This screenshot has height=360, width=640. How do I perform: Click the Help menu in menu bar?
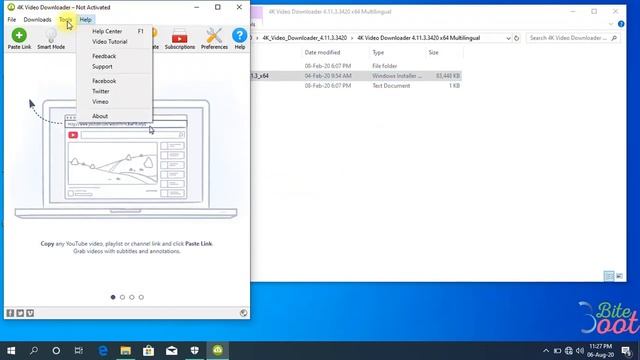point(86,20)
